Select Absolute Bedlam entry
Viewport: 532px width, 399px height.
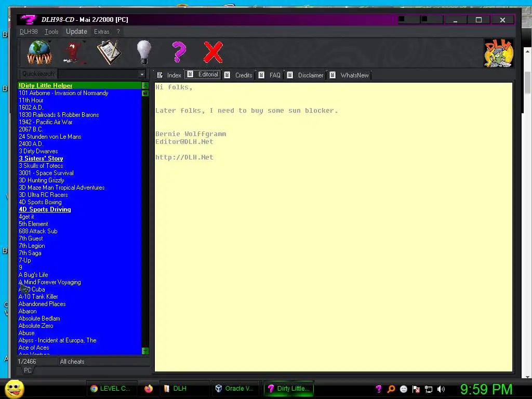pyautogui.click(x=79, y=318)
